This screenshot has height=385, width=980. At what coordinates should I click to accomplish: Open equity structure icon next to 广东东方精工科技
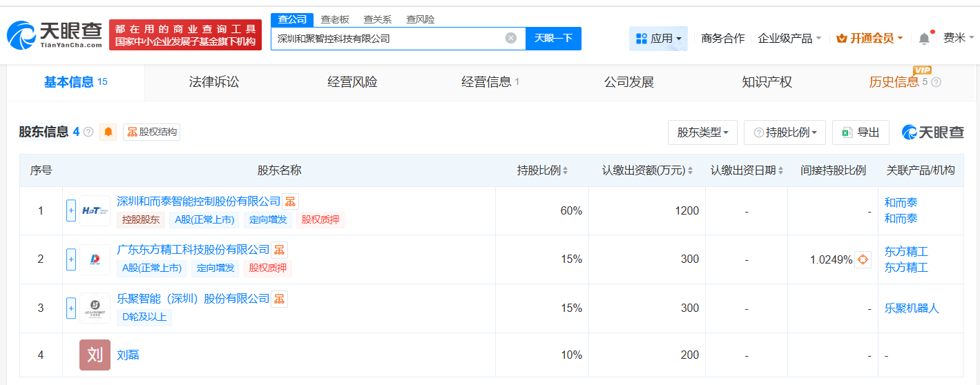pos(279,250)
